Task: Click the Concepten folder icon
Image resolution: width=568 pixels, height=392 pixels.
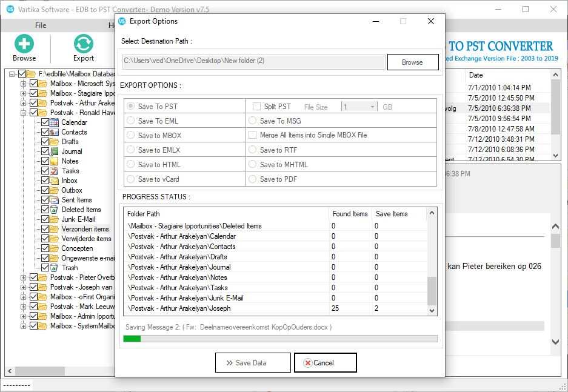Action: [55, 248]
